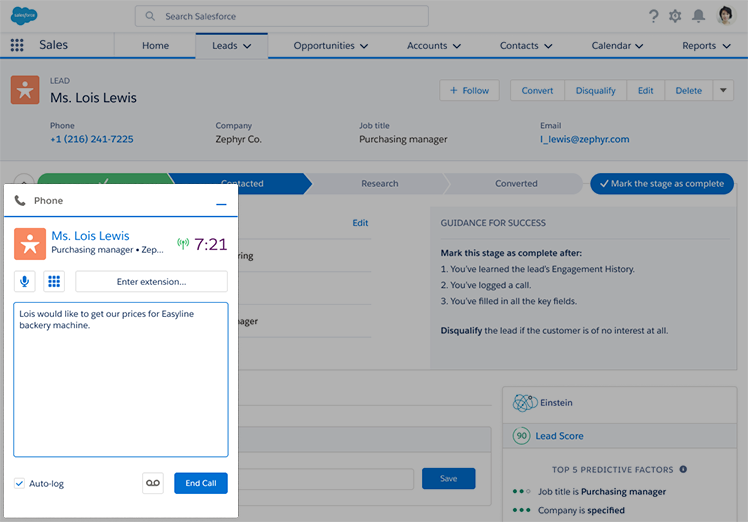The image size is (748, 522).
Task: Click the Convert button
Action: tap(537, 90)
